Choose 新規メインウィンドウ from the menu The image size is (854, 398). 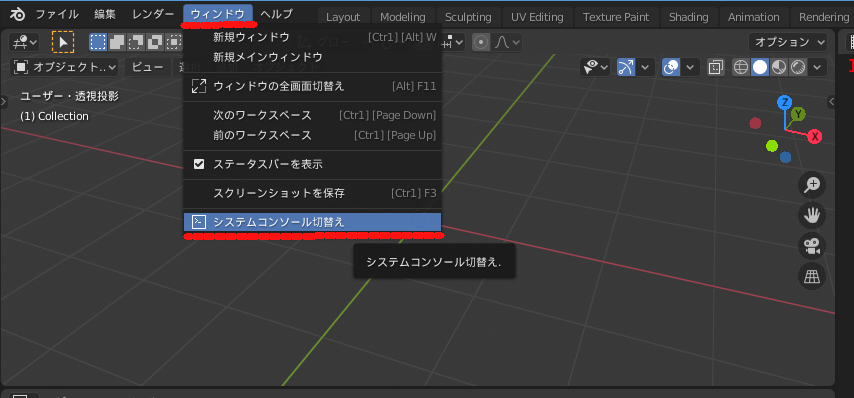tap(313, 57)
